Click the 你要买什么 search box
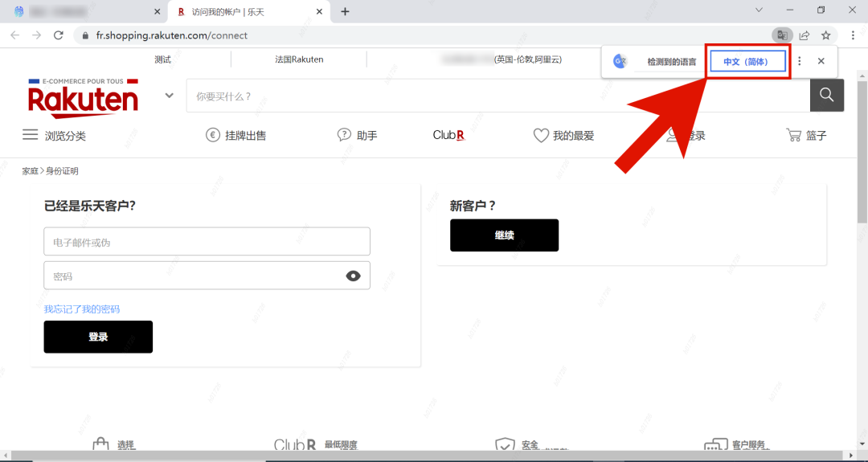Screen dimensions: 868x462 pos(498,96)
